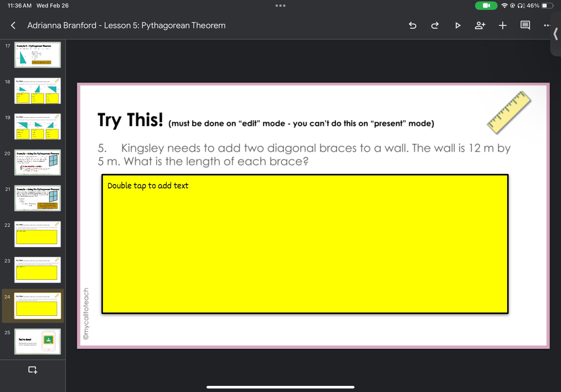This screenshot has height=392, width=561.
Task: Select the ruler image
Action: 509,112
